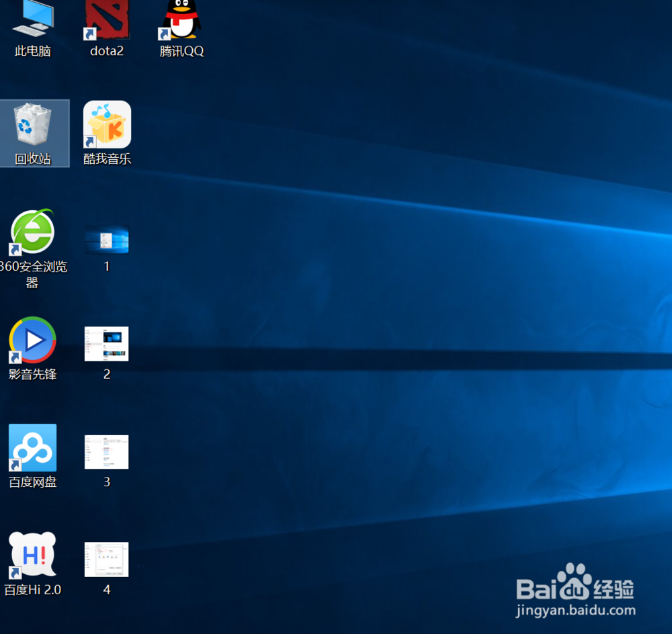Screen dimensions: 672x634
Task: Select image file thumbnail named 3
Action: (107, 452)
